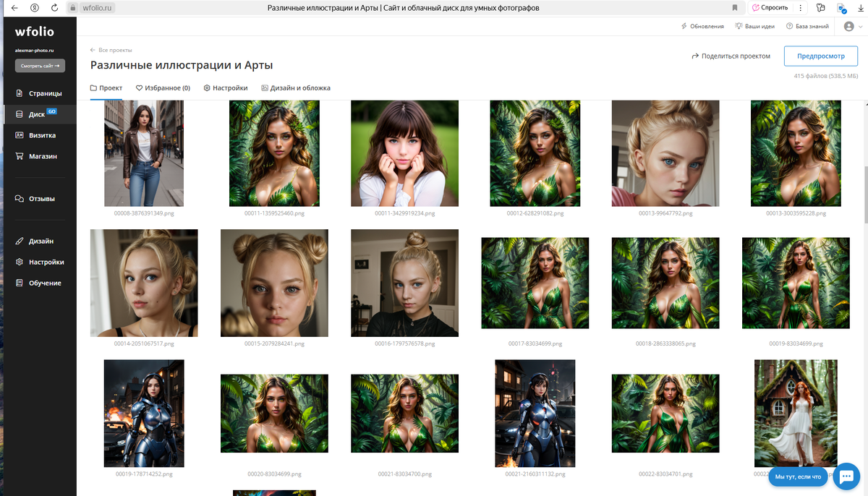The width and height of the screenshot is (868, 496).
Task: Open the protection shield icon
Action: [x=841, y=8]
